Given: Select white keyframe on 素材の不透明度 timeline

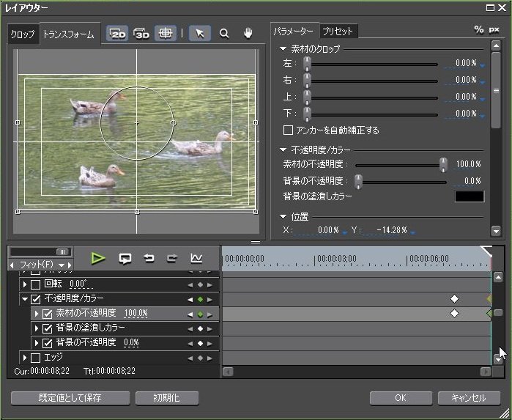Looking at the screenshot, I should [454, 314].
